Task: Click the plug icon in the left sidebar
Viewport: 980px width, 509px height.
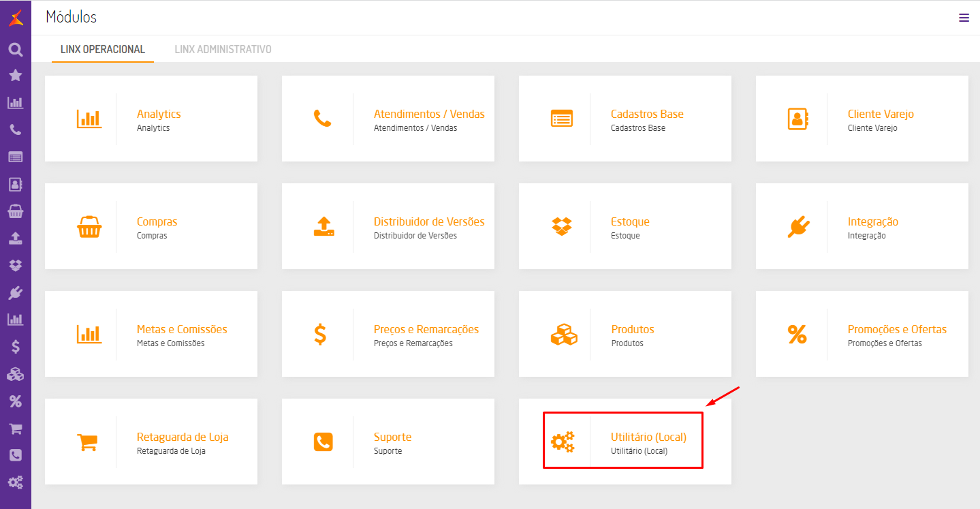Action: pos(15,292)
